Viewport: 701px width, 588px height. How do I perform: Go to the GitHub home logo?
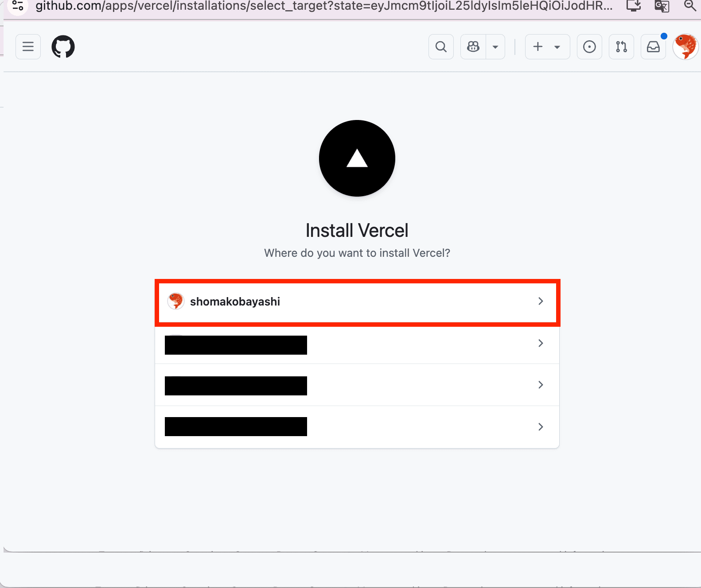click(63, 46)
